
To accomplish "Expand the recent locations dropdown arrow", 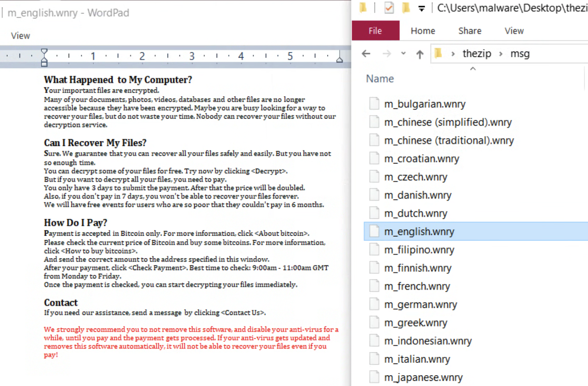I will click(x=403, y=53).
